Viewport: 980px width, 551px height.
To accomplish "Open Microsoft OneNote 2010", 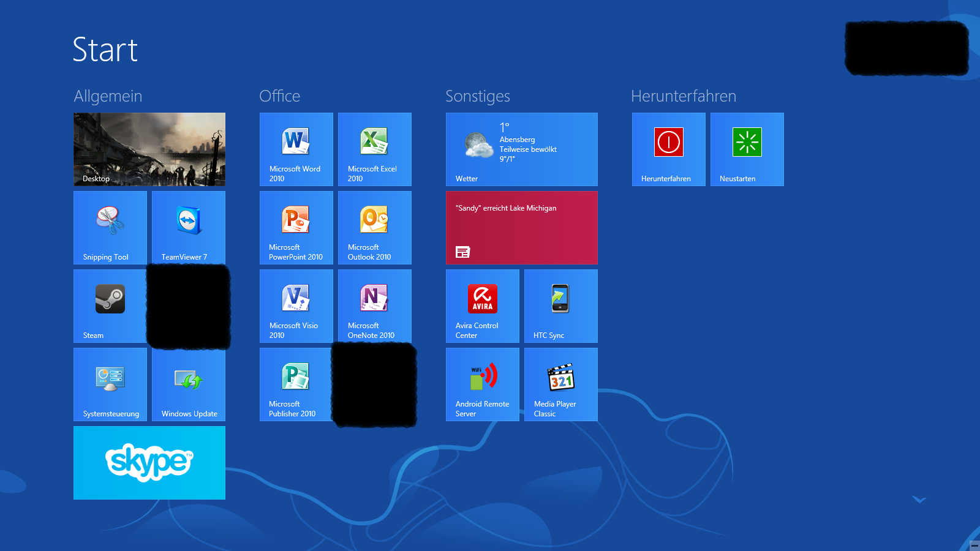I will 375,306.
